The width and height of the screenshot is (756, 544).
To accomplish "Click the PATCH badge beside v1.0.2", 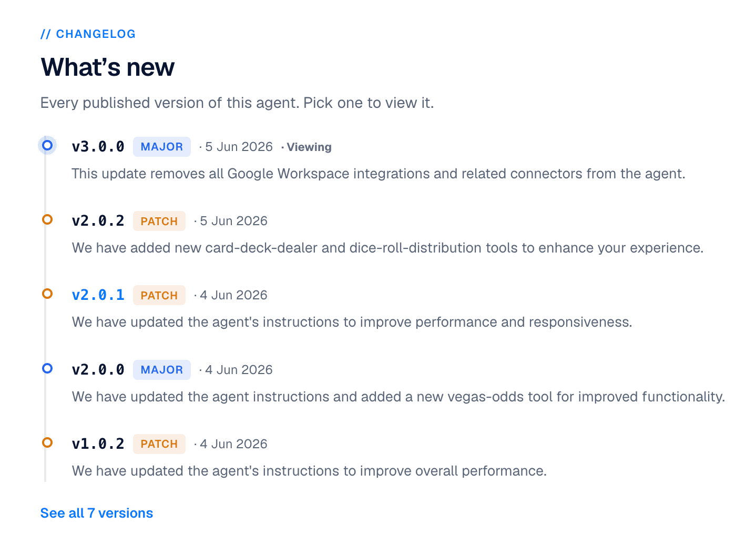I will 159,444.
